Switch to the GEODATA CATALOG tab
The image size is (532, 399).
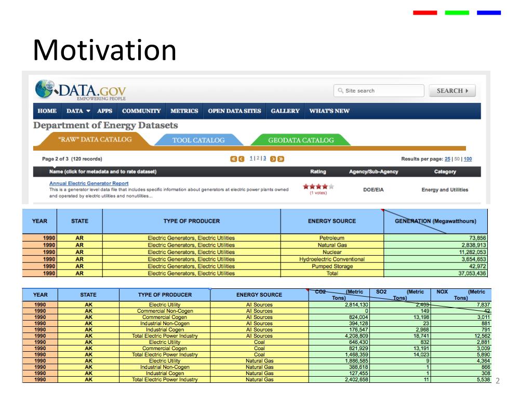[301, 140]
